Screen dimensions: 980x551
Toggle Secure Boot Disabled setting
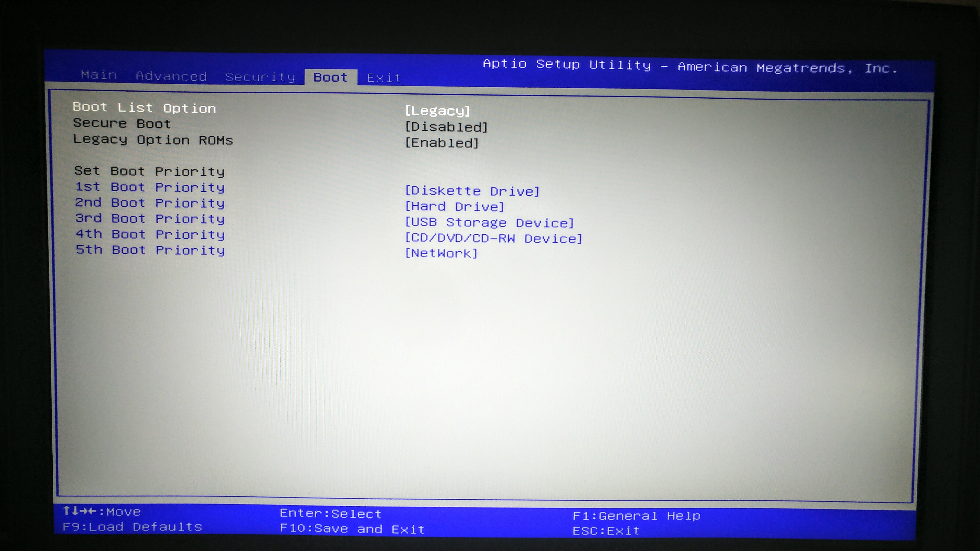click(x=446, y=127)
